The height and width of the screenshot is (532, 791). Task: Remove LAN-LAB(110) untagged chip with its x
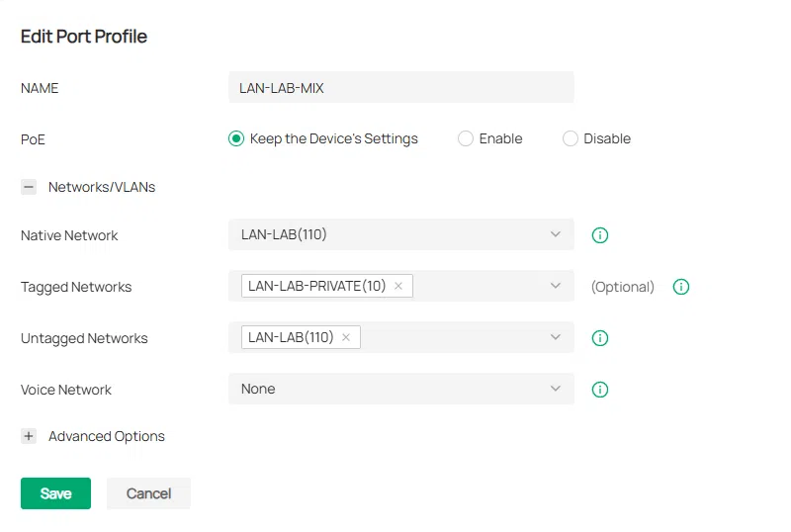[x=346, y=337]
